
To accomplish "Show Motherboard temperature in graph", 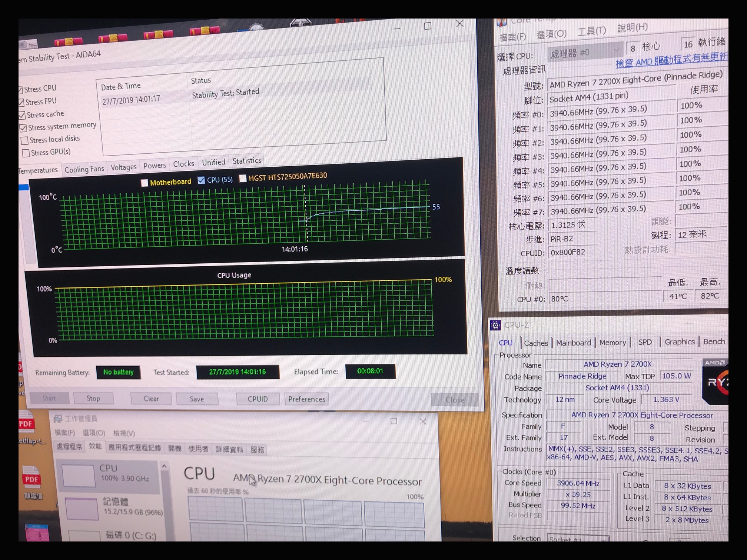I will (145, 183).
